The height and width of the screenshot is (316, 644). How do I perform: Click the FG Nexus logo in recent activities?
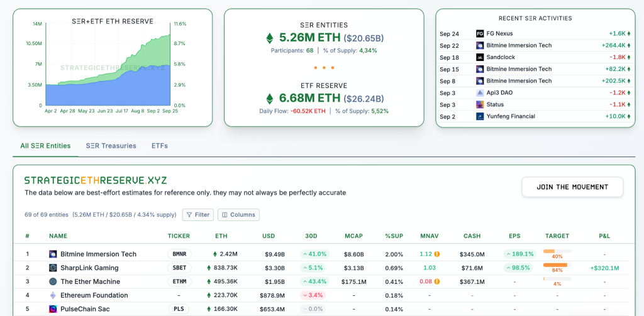(480, 33)
